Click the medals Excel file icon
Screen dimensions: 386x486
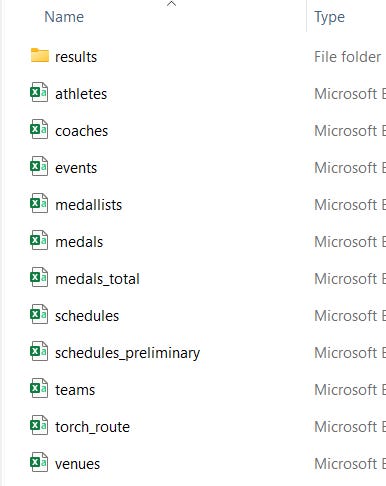pos(39,240)
